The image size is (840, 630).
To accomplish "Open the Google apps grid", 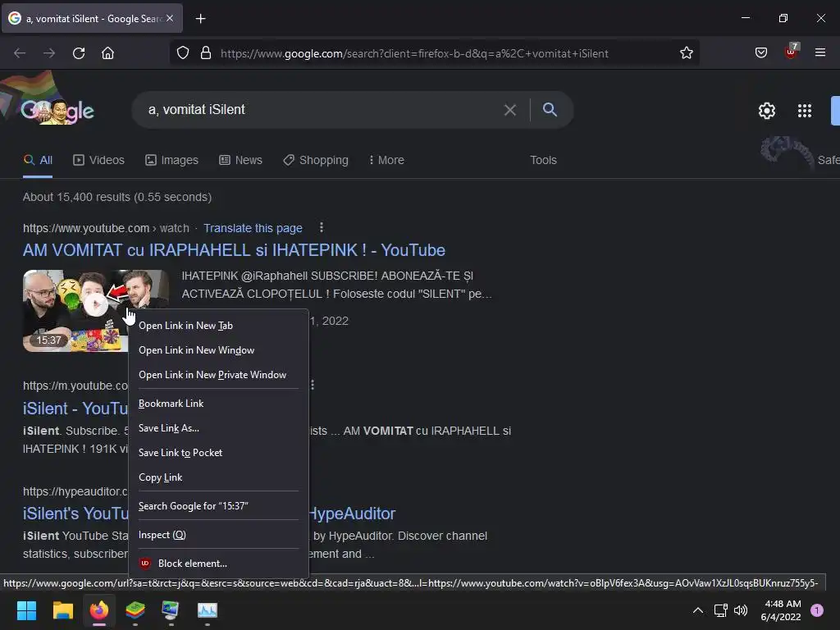I will 805,111.
